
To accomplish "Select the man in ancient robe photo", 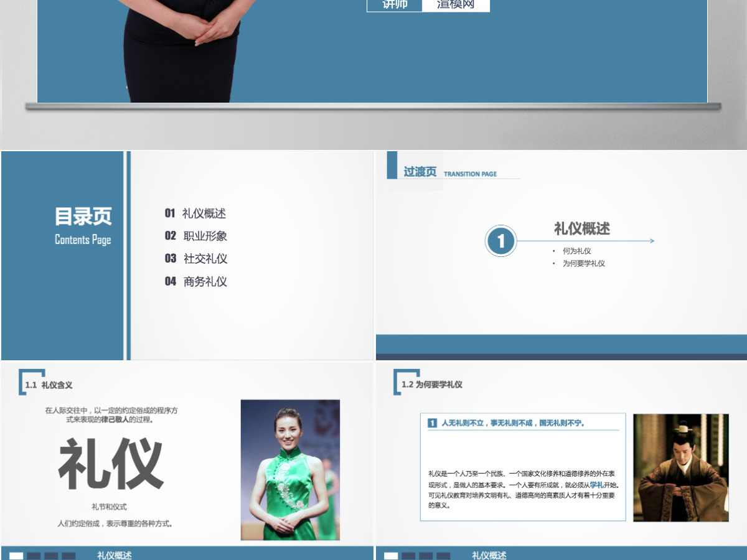I will point(680,468).
